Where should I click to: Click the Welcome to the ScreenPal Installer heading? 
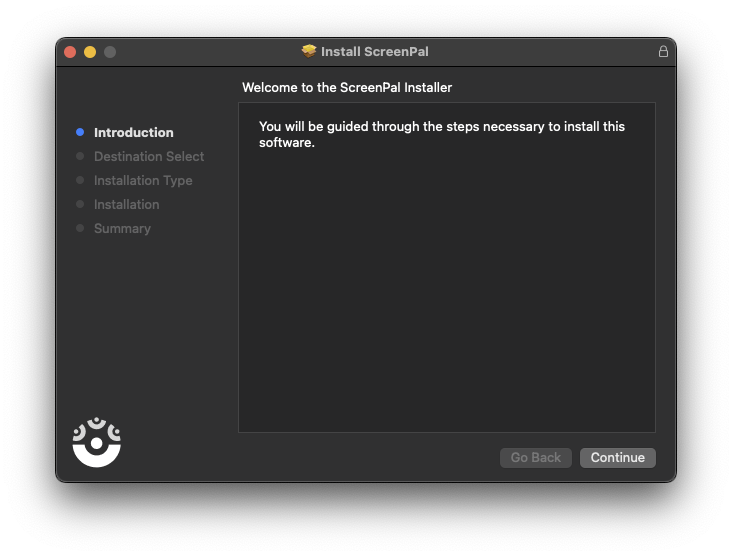pyautogui.click(x=347, y=88)
